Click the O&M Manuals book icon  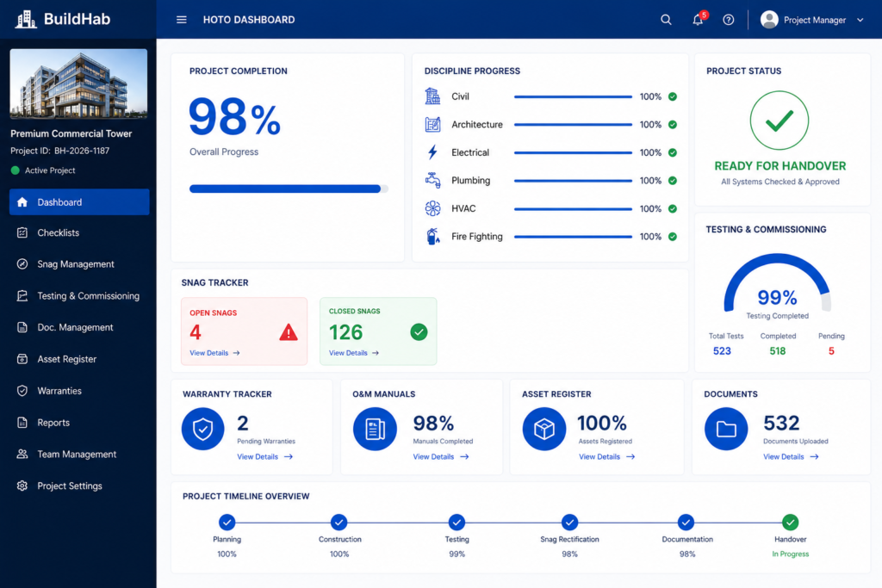pos(375,429)
